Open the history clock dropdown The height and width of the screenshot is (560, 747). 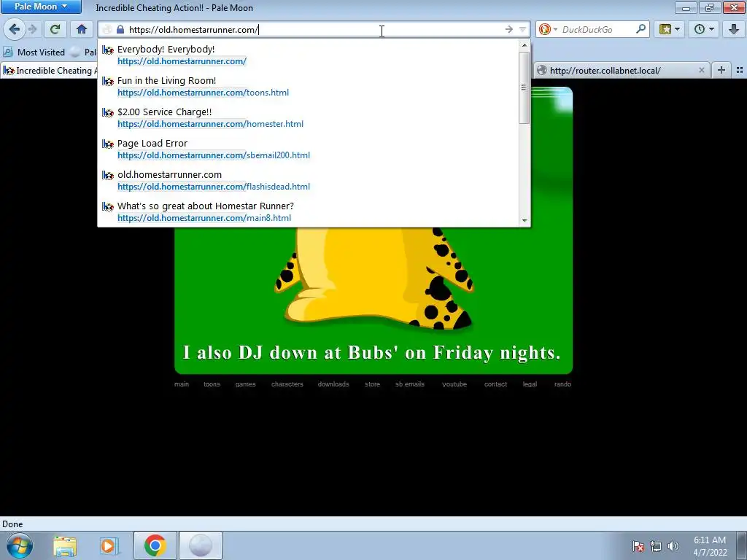pos(705,29)
